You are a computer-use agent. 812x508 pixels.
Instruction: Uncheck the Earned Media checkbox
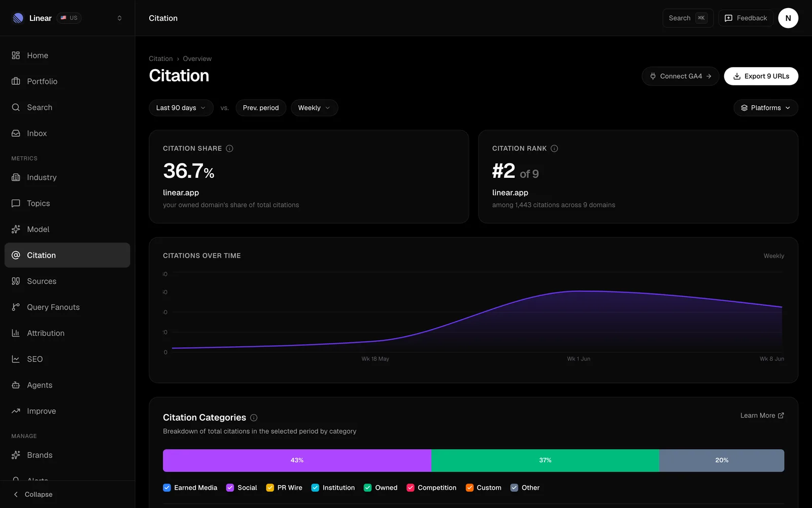click(167, 488)
